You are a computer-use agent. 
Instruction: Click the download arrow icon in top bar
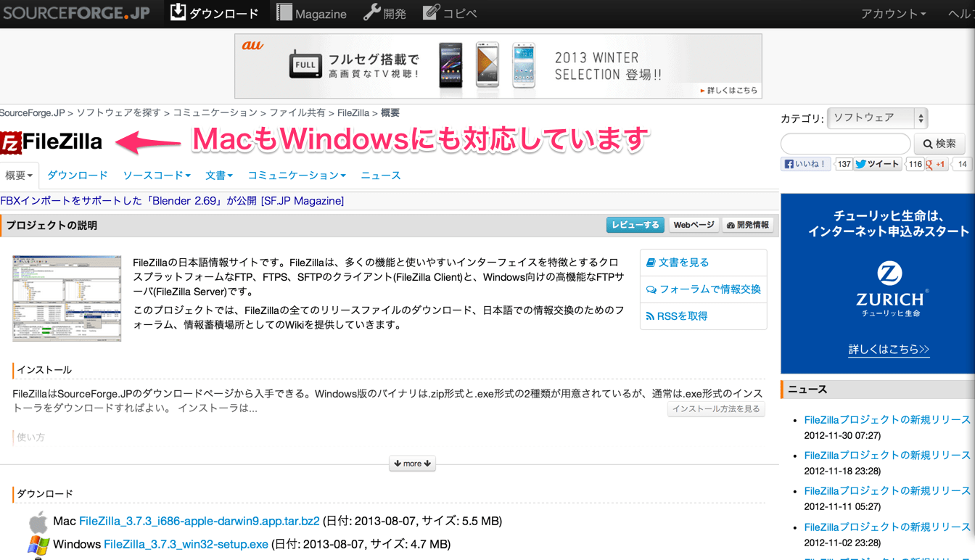177,12
